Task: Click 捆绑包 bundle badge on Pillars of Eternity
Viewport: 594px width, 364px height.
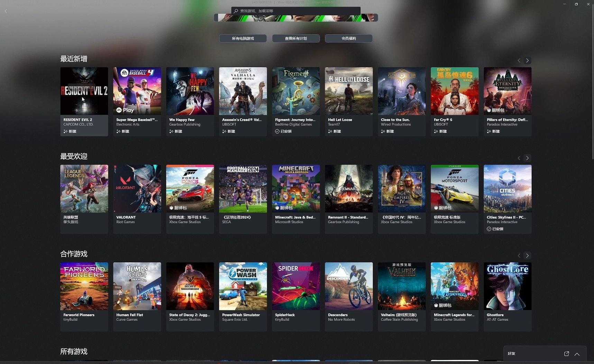Action: click(495, 110)
